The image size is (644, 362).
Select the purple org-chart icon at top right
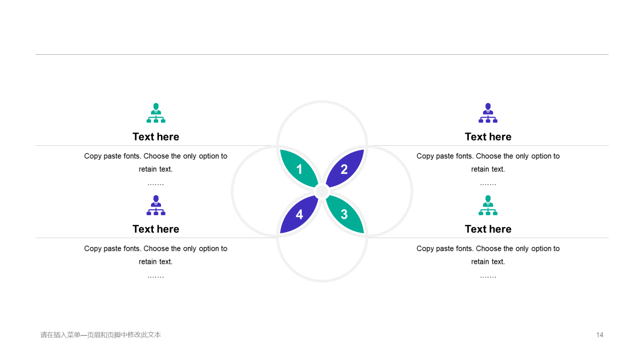[x=488, y=113]
